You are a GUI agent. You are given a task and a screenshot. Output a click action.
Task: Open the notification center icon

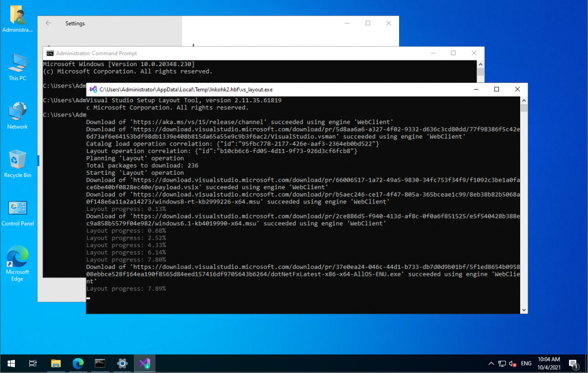pyautogui.click(x=573, y=363)
